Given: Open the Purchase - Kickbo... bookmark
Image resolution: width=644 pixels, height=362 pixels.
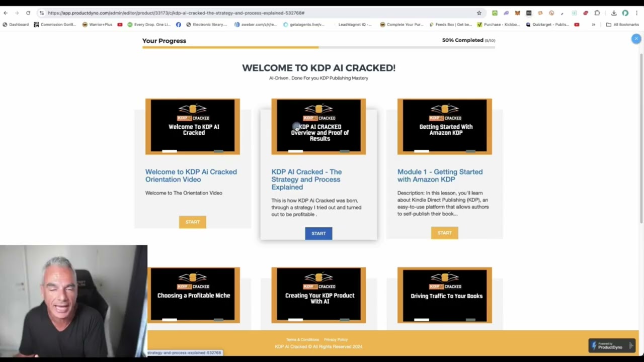Looking at the screenshot, I should point(498,25).
